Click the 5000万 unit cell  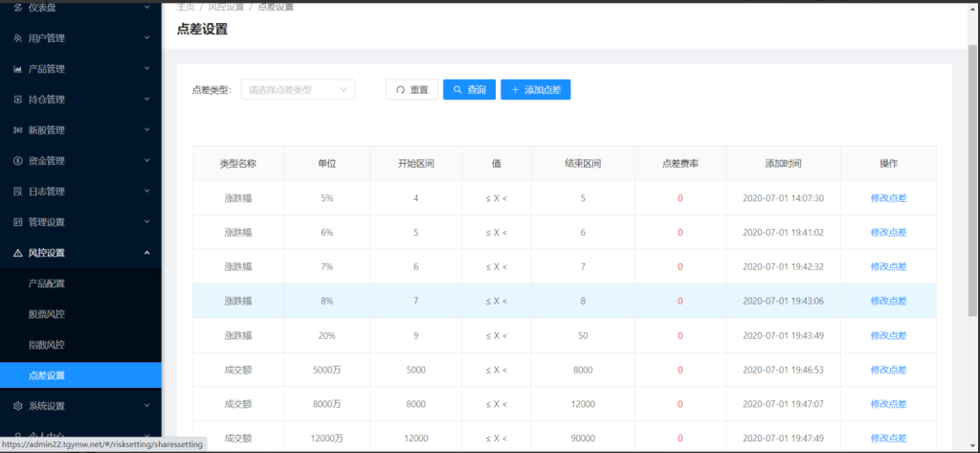(x=327, y=370)
